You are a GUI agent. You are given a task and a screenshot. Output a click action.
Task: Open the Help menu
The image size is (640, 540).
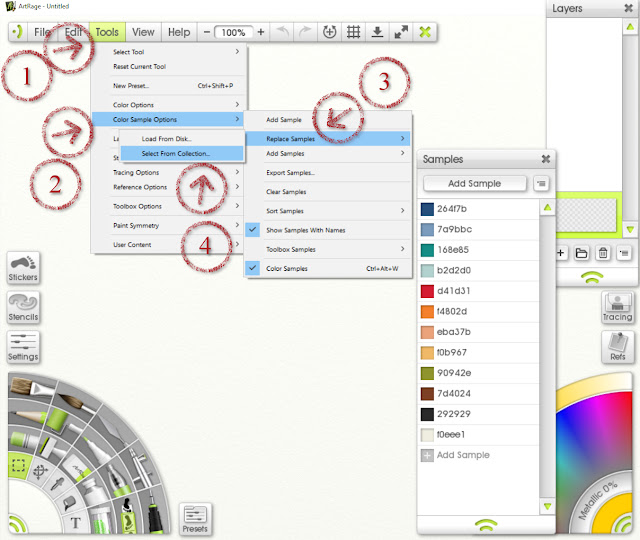(x=179, y=32)
